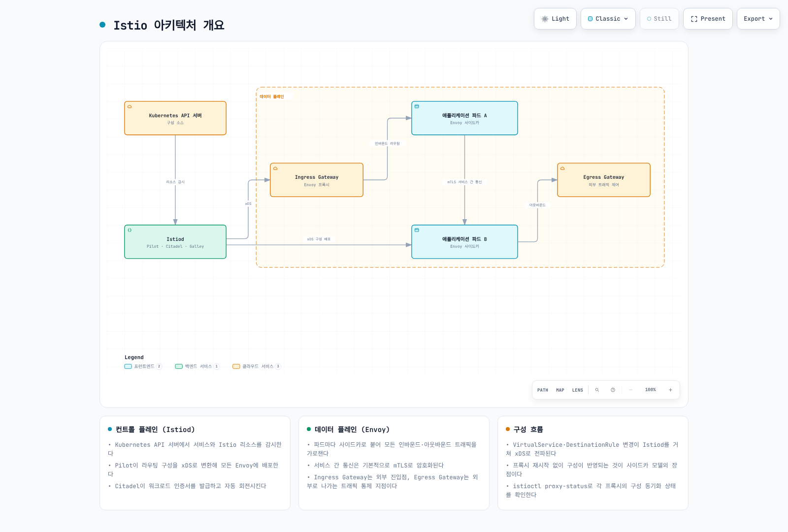The height and width of the screenshot is (532, 788).
Task: Select the Kubernetes API 서버 node
Action: pos(175,118)
